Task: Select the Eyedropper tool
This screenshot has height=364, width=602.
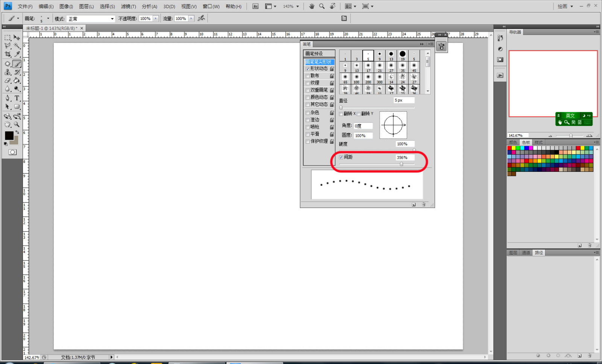Action: tap(17, 55)
